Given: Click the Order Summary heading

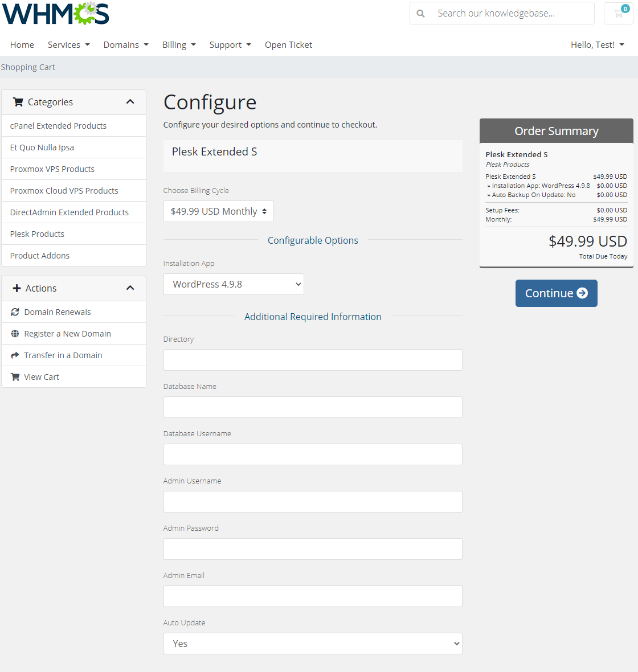Looking at the screenshot, I should pos(556,131).
